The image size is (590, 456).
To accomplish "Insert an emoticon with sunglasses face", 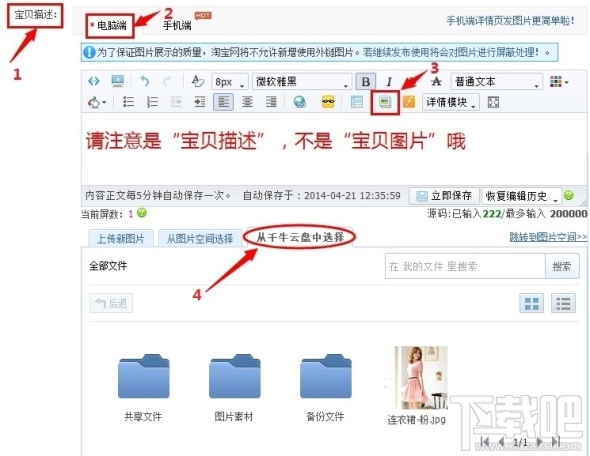I will coord(328,102).
